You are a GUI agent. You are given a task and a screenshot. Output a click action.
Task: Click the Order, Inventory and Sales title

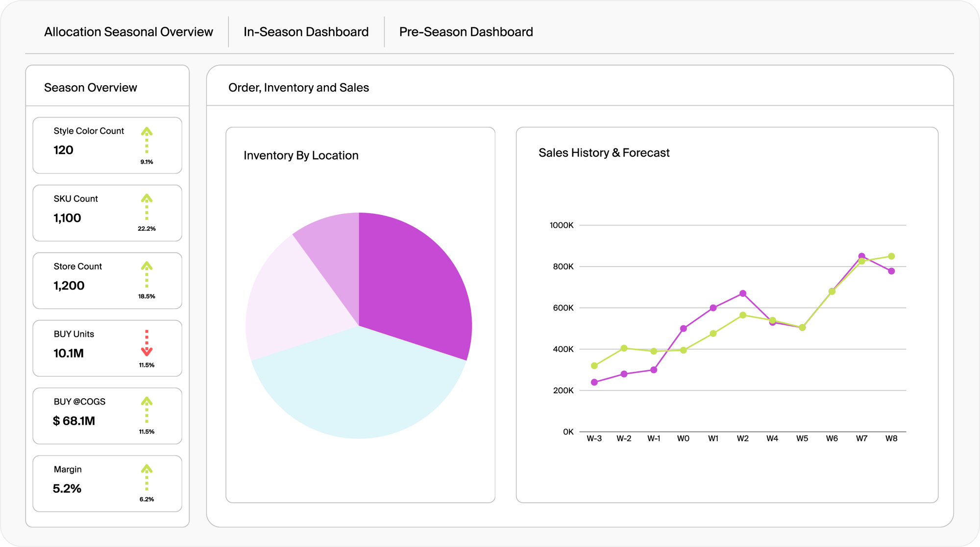point(298,88)
